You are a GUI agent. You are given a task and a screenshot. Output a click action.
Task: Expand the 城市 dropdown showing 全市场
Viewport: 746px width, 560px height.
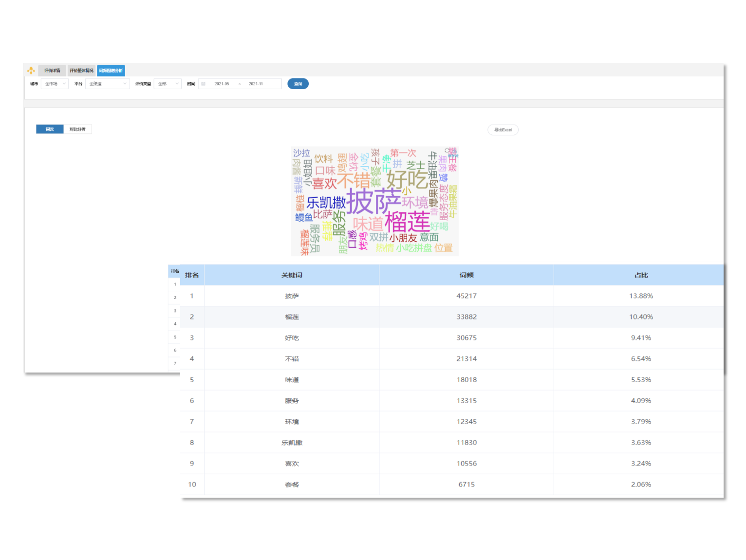point(55,84)
